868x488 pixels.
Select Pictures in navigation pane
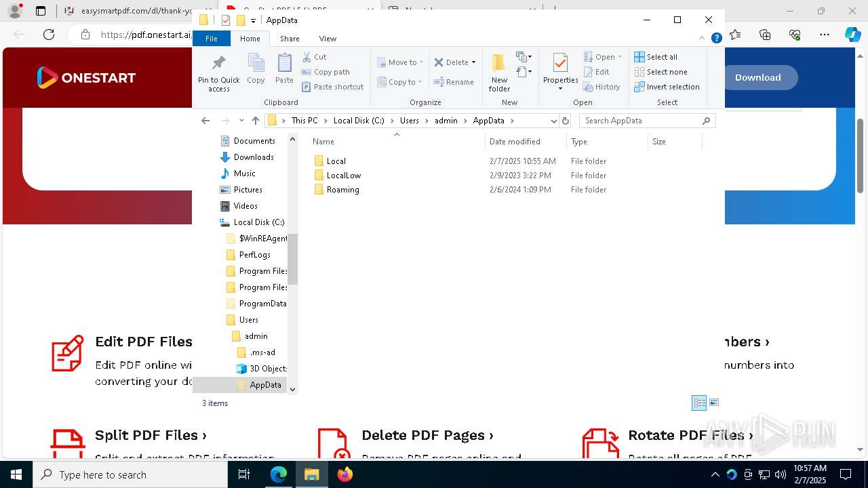coord(241,190)
